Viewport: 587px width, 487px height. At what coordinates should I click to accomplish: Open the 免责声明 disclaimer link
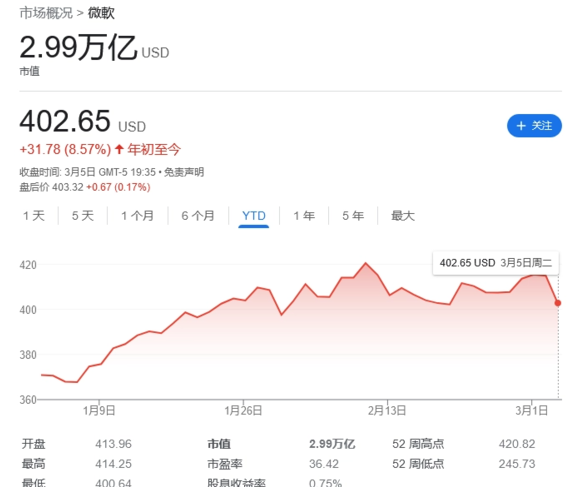tap(184, 172)
